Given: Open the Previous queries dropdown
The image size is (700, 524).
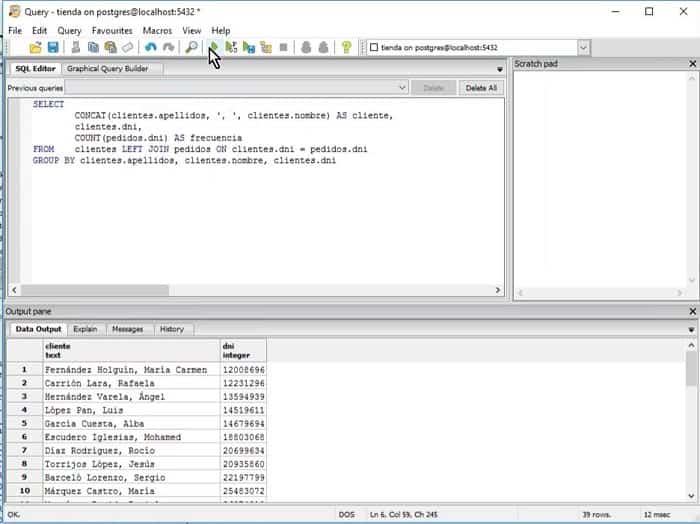Looking at the screenshot, I should [x=401, y=88].
